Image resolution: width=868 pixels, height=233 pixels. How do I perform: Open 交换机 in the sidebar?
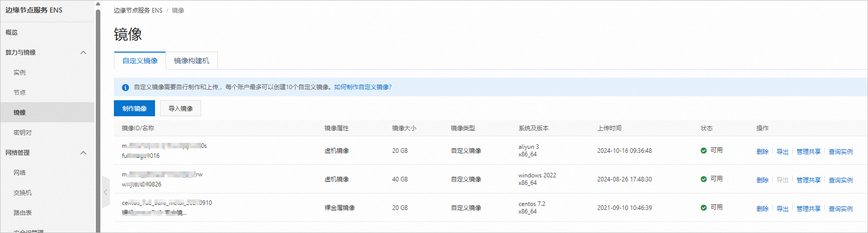[x=23, y=192]
